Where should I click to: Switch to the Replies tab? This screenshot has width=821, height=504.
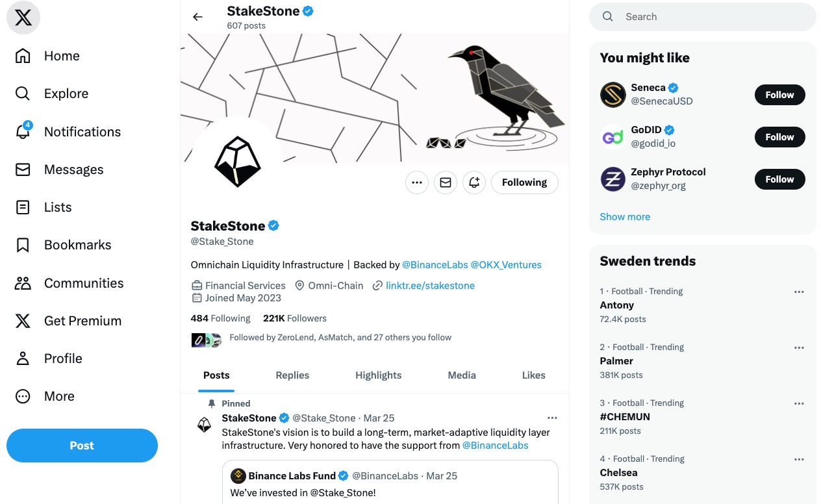[x=292, y=375]
